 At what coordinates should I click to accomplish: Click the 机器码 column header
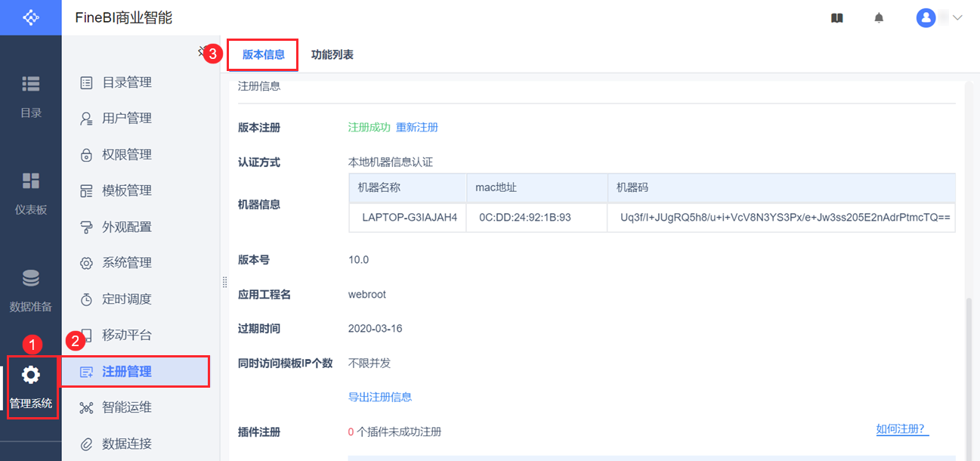(x=781, y=188)
